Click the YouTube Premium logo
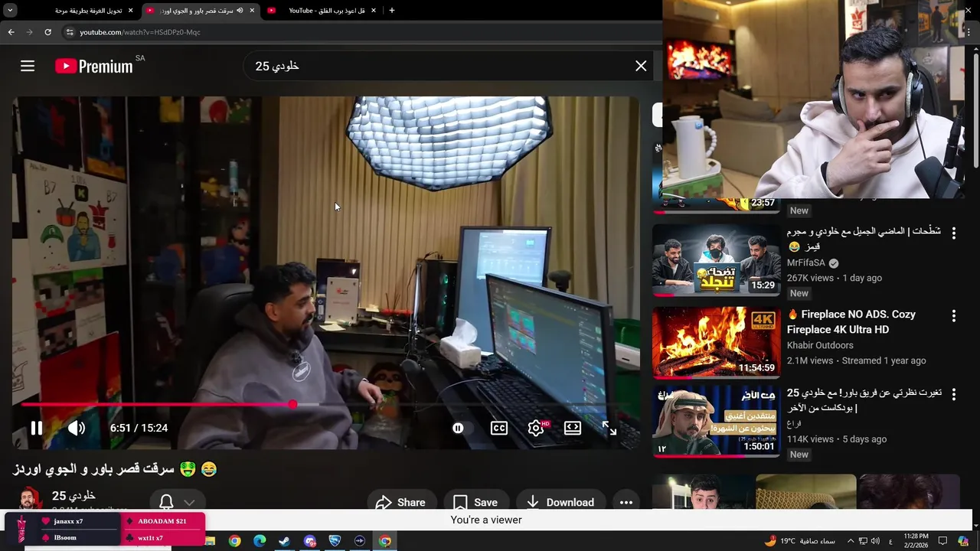Screen dimensions: 980x551 click(94, 66)
